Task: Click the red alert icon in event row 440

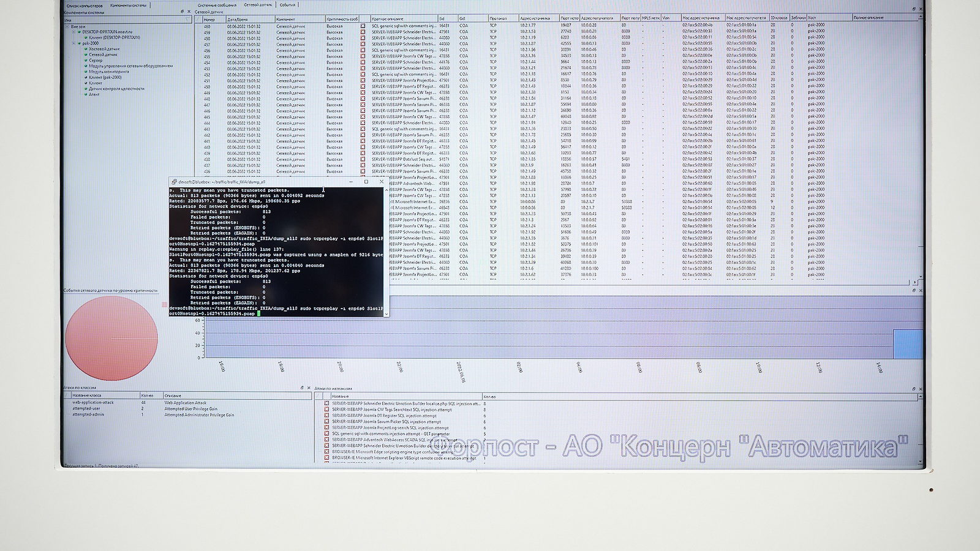Action: point(363,148)
